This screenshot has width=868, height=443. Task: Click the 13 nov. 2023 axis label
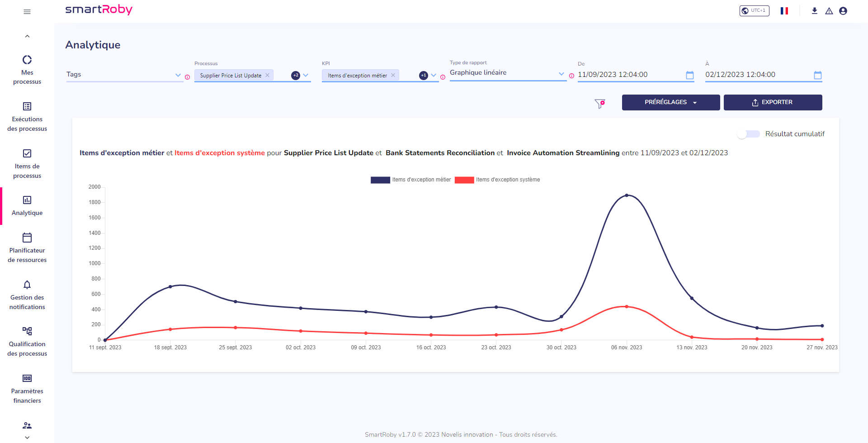(x=692, y=348)
